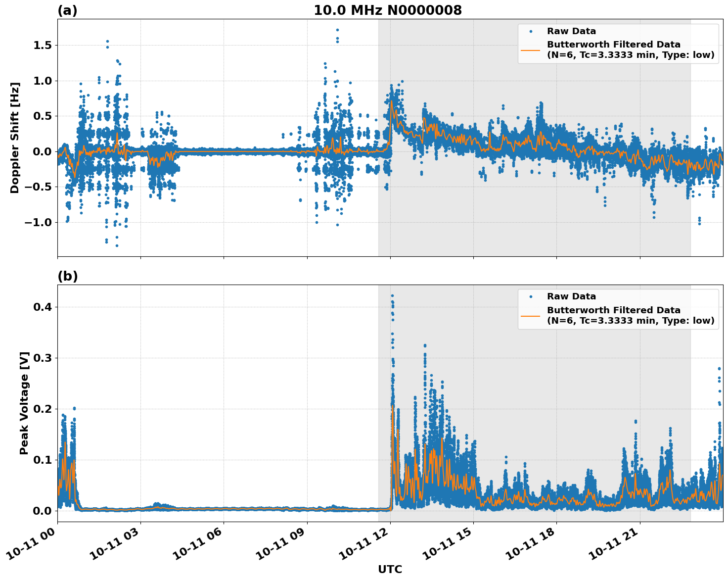The image size is (728, 580).
Task: Click the 0.4 V voltage spike after 12 UTC
Action: pos(391,296)
